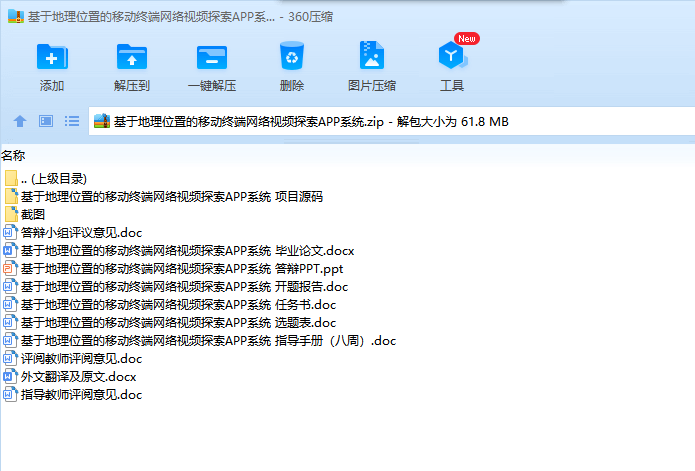Image resolution: width=695 pixels, height=471 pixels.
Task: Select file 评阅教师评阅意见.doc
Action: click(x=82, y=358)
